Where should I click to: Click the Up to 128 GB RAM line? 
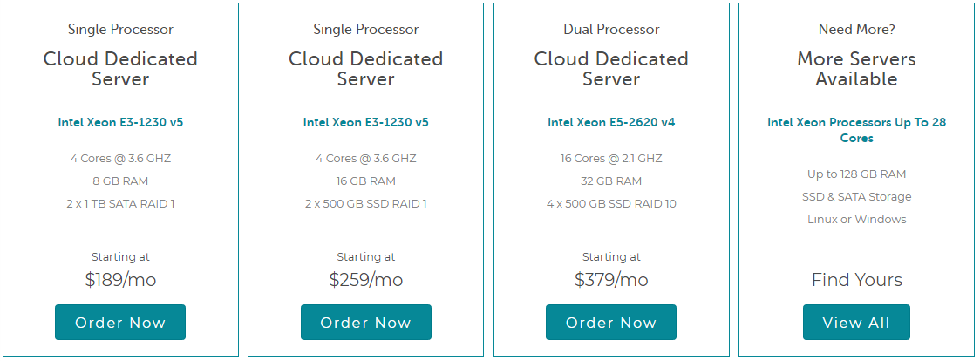(x=856, y=174)
